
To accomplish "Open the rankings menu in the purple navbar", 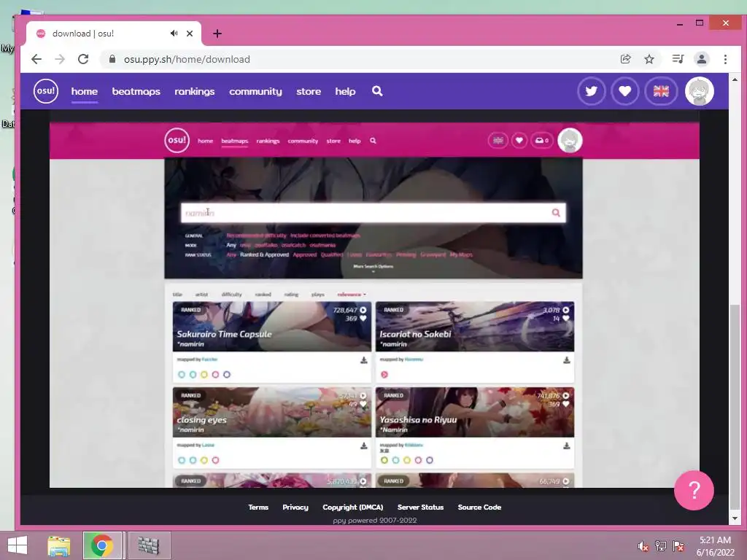I will pyautogui.click(x=194, y=91).
